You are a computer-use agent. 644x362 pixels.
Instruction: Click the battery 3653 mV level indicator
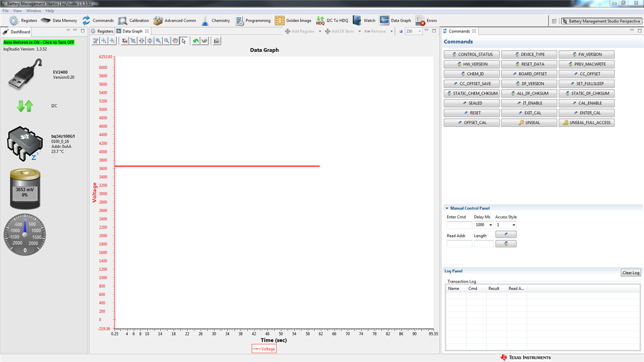coord(25,189)
